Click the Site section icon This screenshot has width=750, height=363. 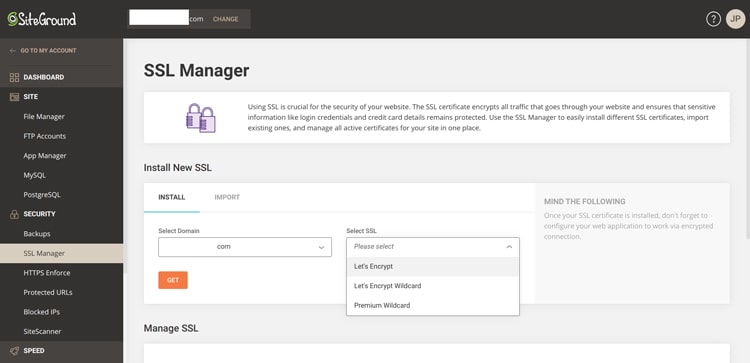tap(14, 97)
